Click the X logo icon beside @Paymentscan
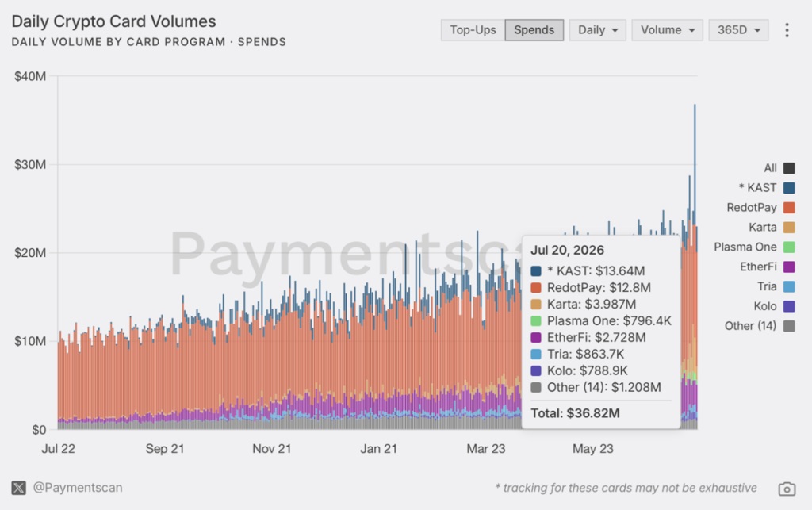The width and height of the screenshot is (812, 510). (x=19, y=488)
